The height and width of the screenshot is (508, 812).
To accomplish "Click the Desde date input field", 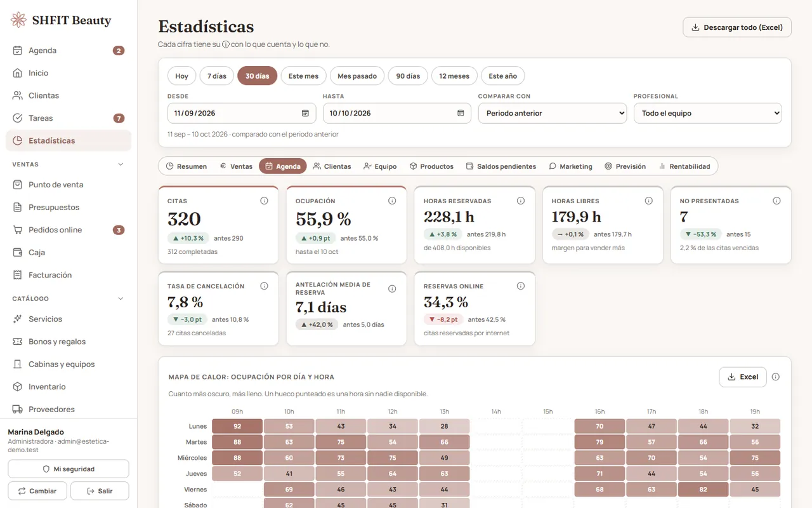I will point(240,113).
